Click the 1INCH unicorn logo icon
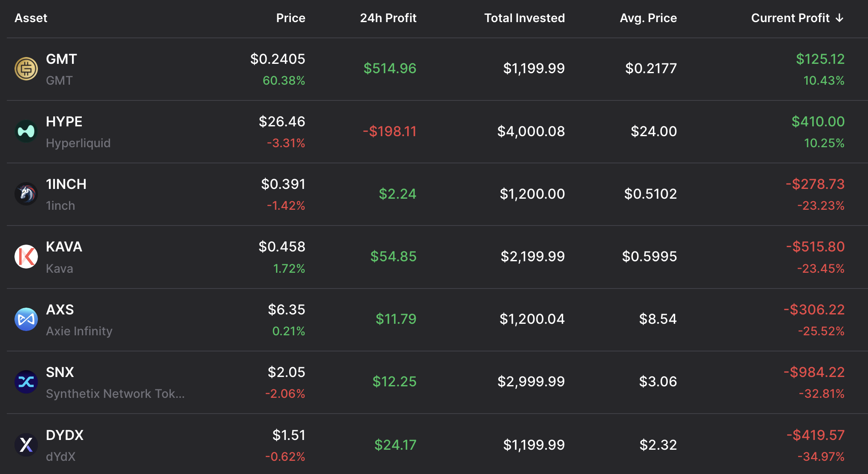This screenshot has width=868, height=474. tap(26, 194)
